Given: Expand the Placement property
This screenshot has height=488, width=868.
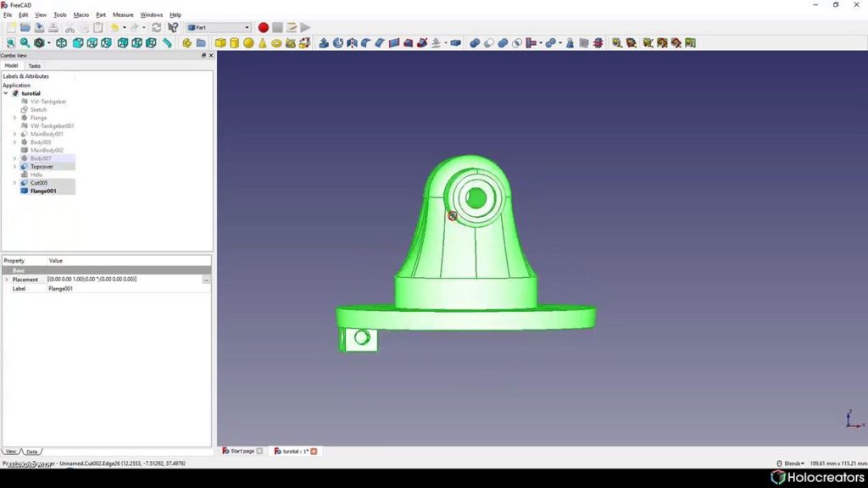Looking at the screenshot, I should (7, 280).
